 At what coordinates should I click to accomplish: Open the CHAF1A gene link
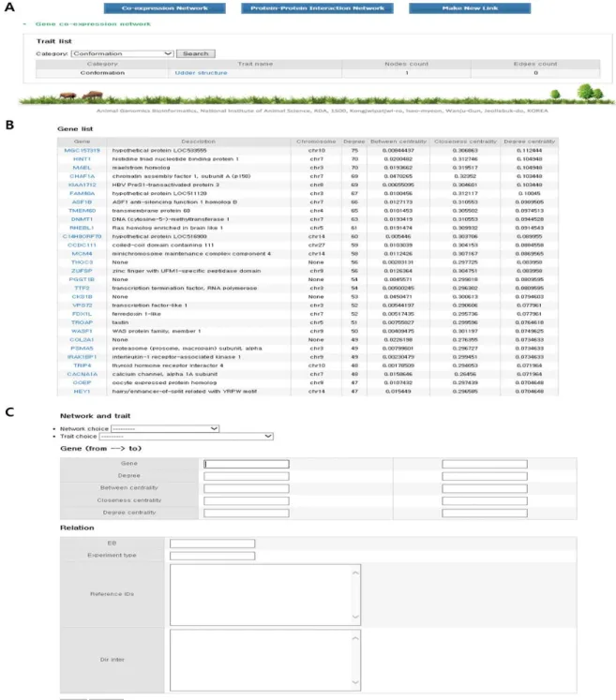(82, 176)
